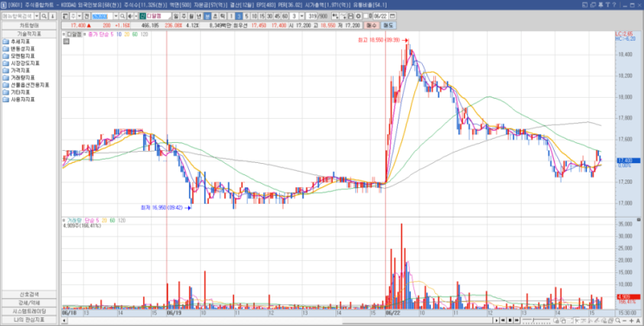Viewport: 644px width, 326px height.
Task: Open the 차트형태 tab
Action: [29, 25]
